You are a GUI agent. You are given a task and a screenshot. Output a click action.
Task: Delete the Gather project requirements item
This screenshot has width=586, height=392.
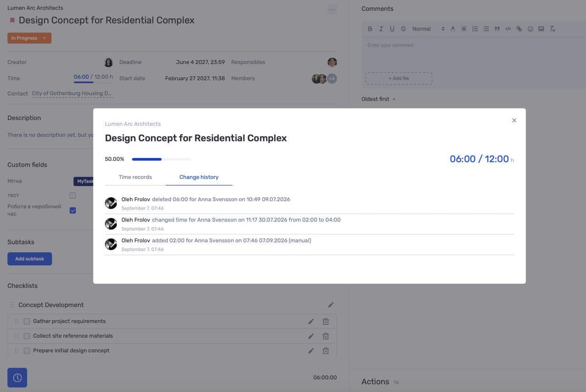(326, 322)
